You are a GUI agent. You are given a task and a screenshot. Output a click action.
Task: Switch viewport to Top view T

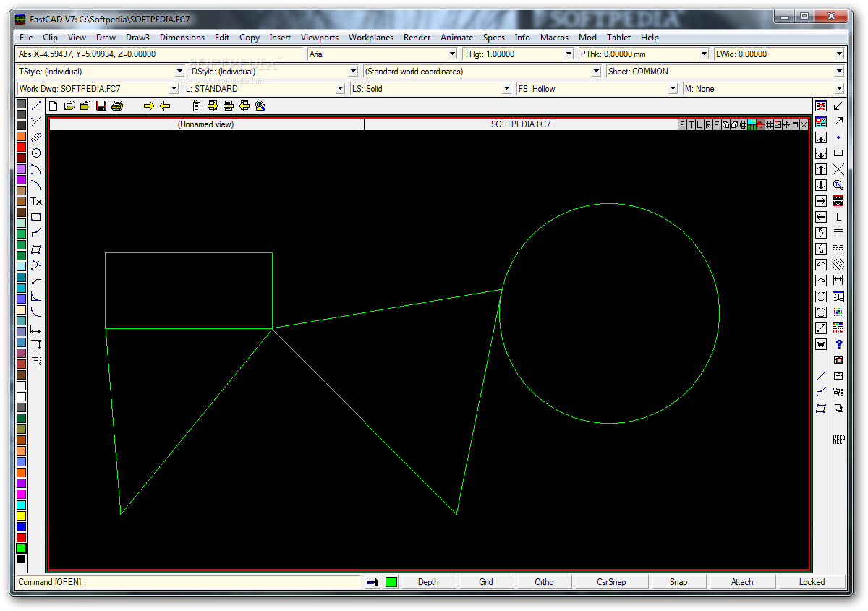point(691,125)
